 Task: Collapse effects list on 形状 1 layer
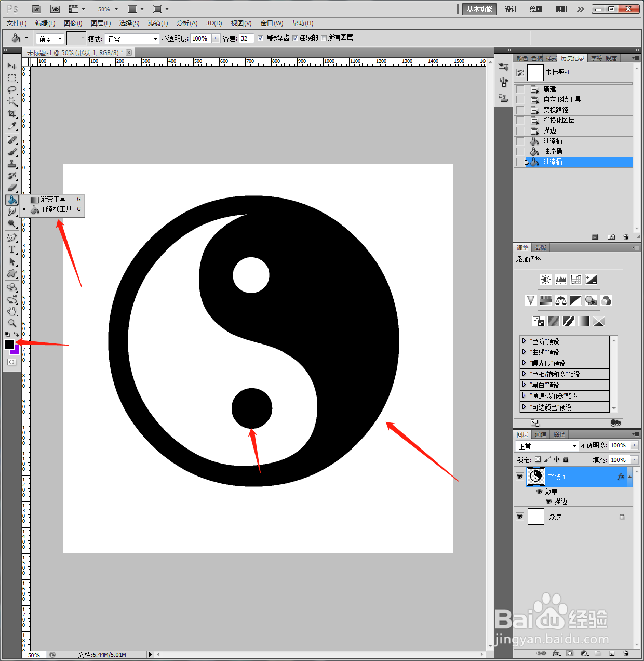coord(629,477)
